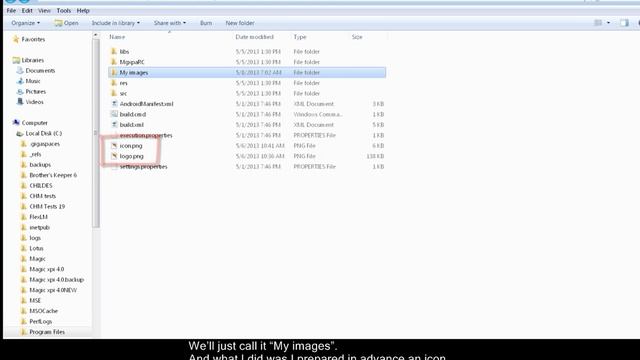Select the build.xml file icon
Screen dimensions: 640x360
coord(114,124)
